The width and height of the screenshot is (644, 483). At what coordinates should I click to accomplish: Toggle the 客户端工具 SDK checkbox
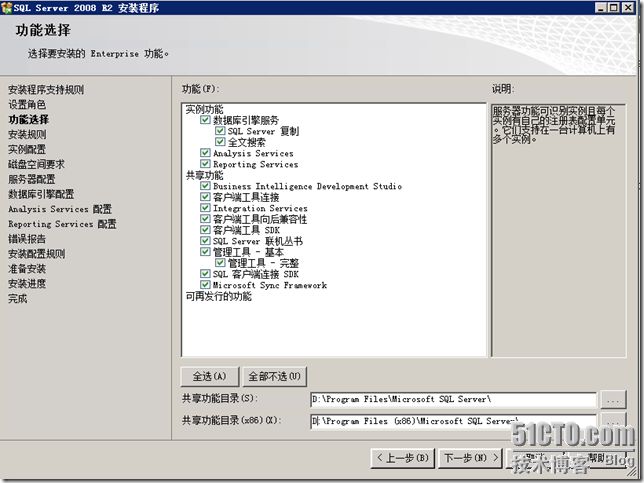(205, 230)
